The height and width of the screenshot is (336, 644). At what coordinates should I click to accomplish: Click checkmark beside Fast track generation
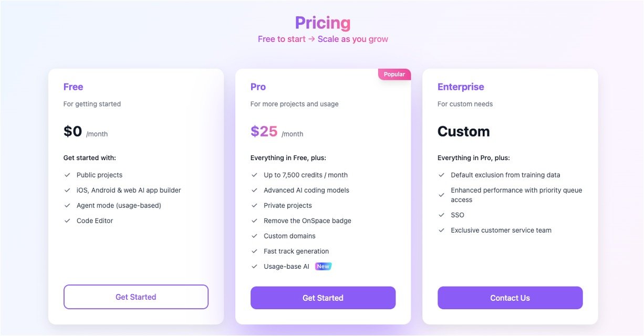pyautogui.click(x=254, y=251)
